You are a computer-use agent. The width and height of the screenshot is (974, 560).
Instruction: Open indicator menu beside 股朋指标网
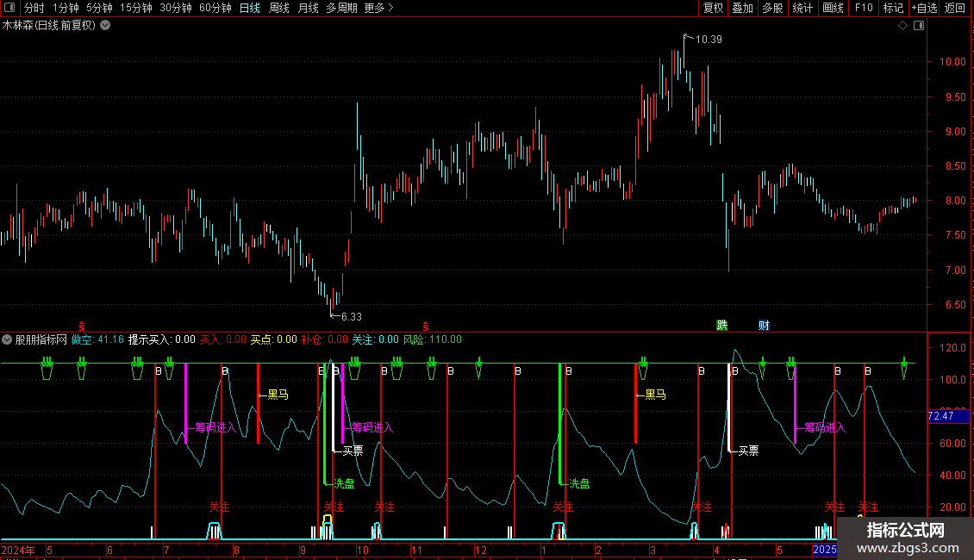click(7, 339)
